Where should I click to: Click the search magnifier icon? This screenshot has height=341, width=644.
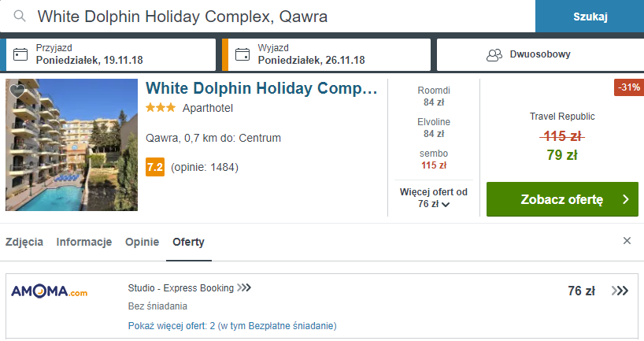point(20,16)
